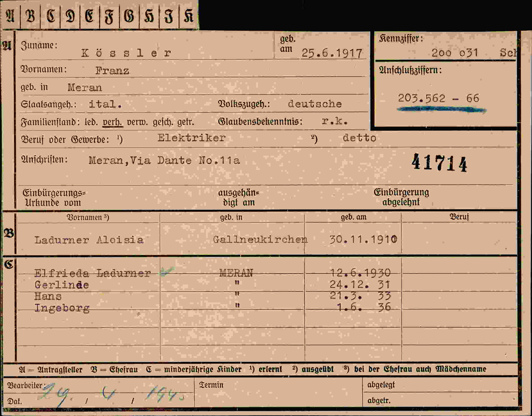Click the 'A = Antragsteller' legend text
Screen dimensions: 532x416
click(x=51, y=369)
